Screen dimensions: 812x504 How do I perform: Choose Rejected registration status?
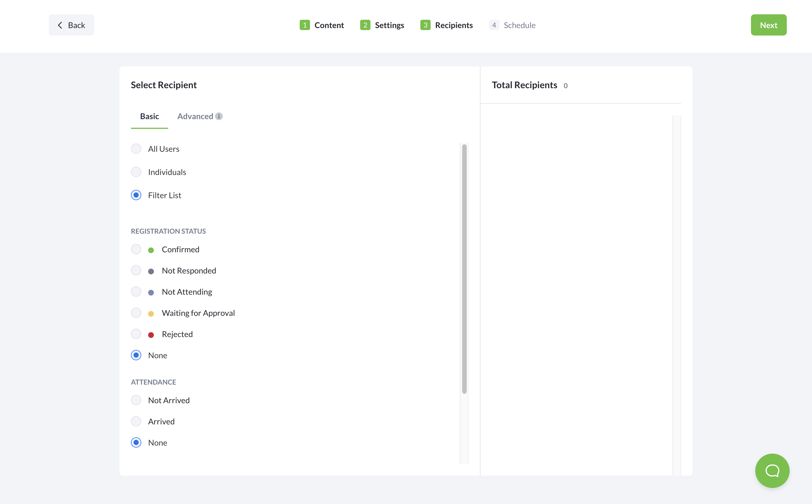coord(136,334)
